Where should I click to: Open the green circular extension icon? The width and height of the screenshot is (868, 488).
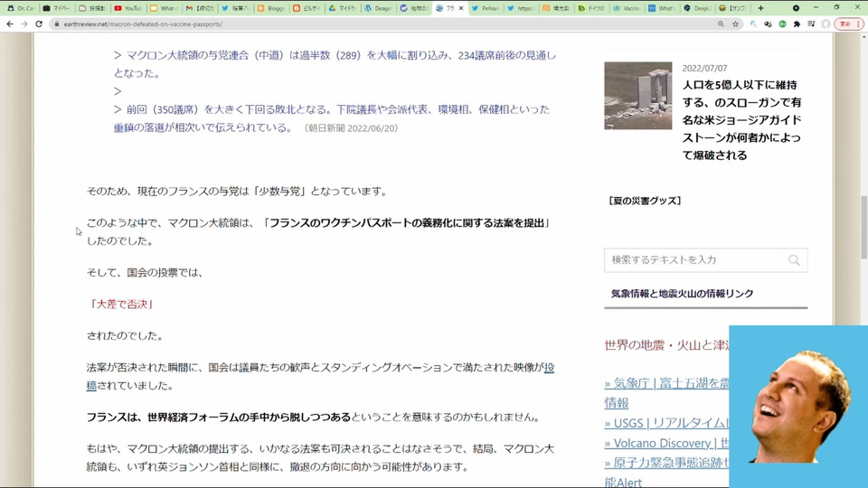click(x=782, y=23)
